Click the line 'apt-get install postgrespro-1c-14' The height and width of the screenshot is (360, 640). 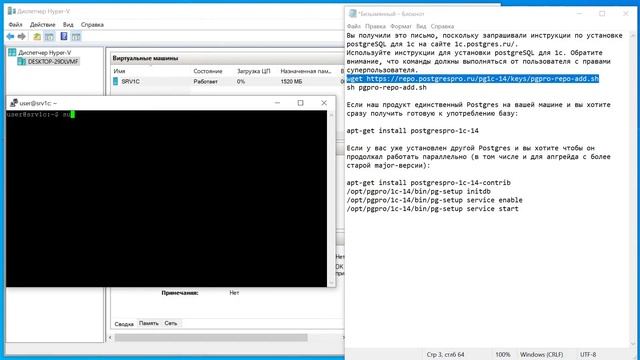(412, 131)
